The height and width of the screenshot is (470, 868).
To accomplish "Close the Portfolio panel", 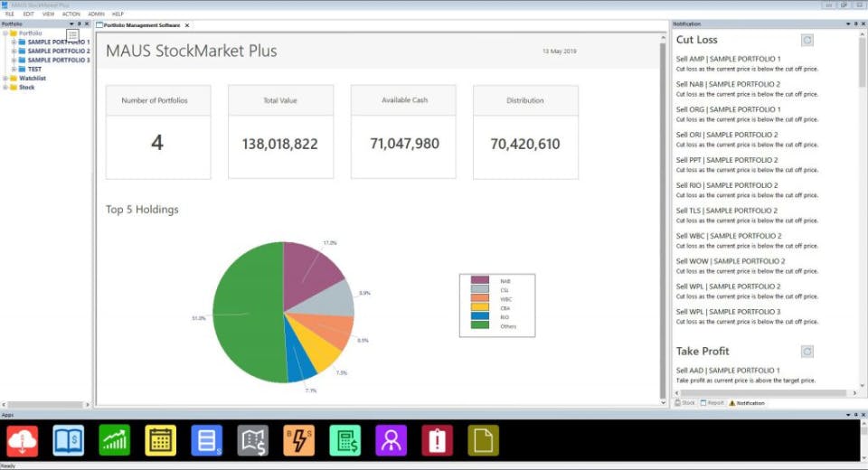I will [87, 23].
